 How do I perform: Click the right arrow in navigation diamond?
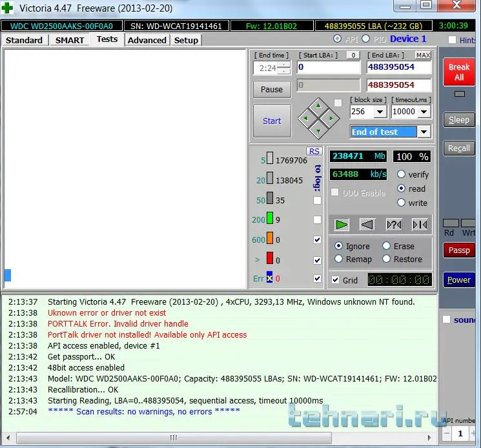pos(331,118)
